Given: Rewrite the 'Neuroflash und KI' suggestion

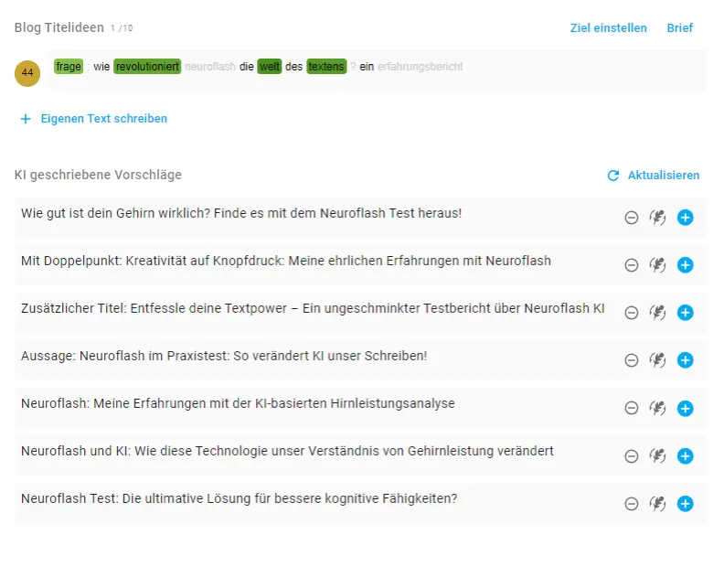Looking at the screenshot, I should click(x=658, y=456).
